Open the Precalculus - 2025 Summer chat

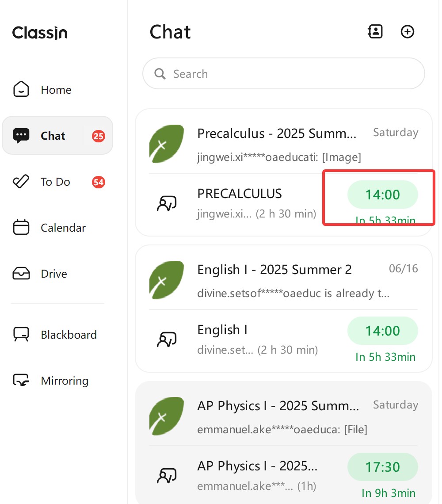tap(277, 134)
